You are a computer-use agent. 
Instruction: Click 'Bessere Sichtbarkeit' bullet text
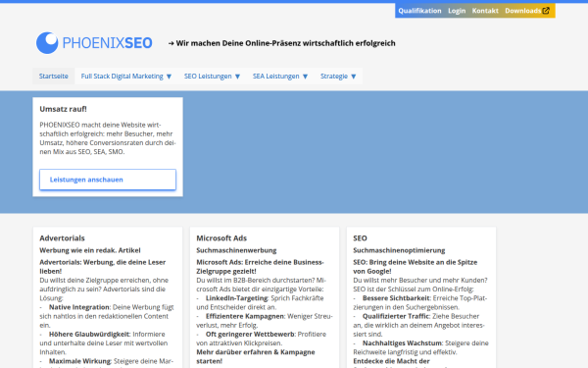396,298
